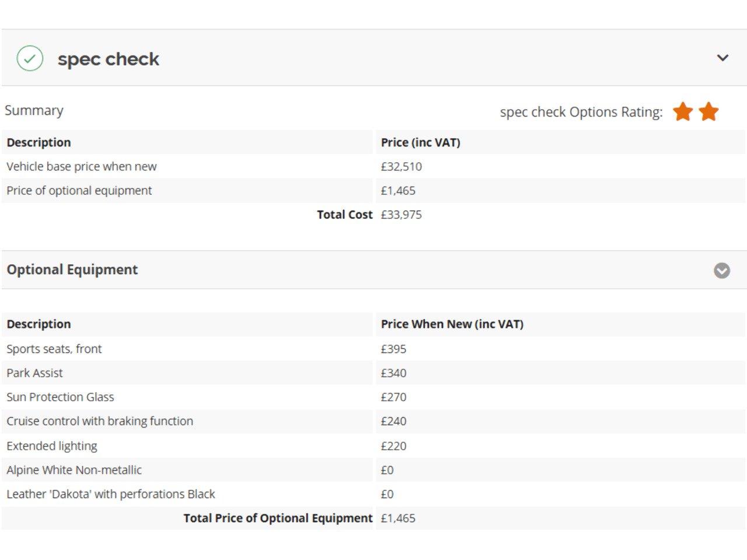Image resolution: width=747 pixels, height=560 pixels.
Task: Click the spec check Options Rating label
Action: coord(581,112)
